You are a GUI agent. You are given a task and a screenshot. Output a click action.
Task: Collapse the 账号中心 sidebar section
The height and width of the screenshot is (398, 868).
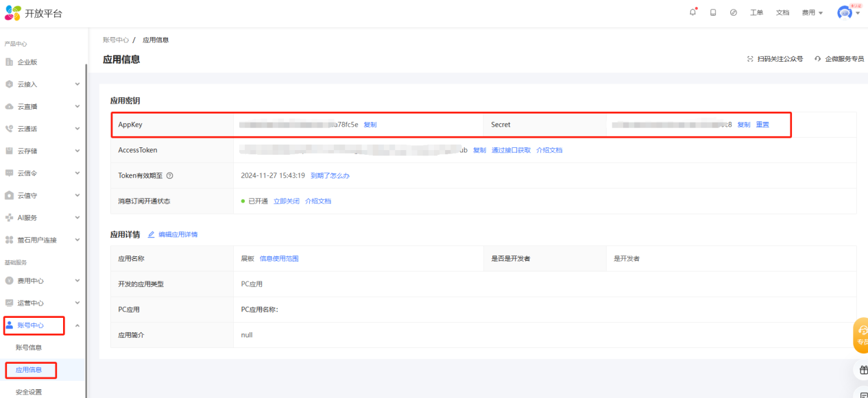pos(77,325)
